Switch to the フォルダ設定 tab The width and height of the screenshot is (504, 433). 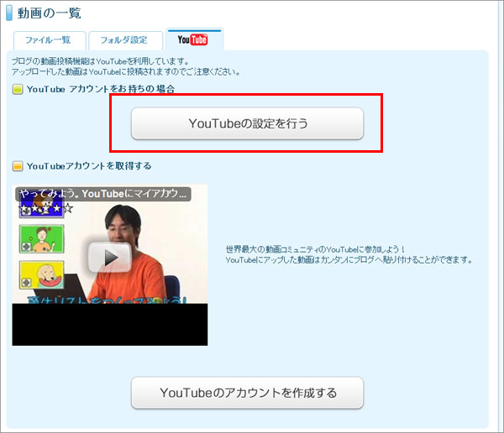pyautogui.click(x=125, y=40)
